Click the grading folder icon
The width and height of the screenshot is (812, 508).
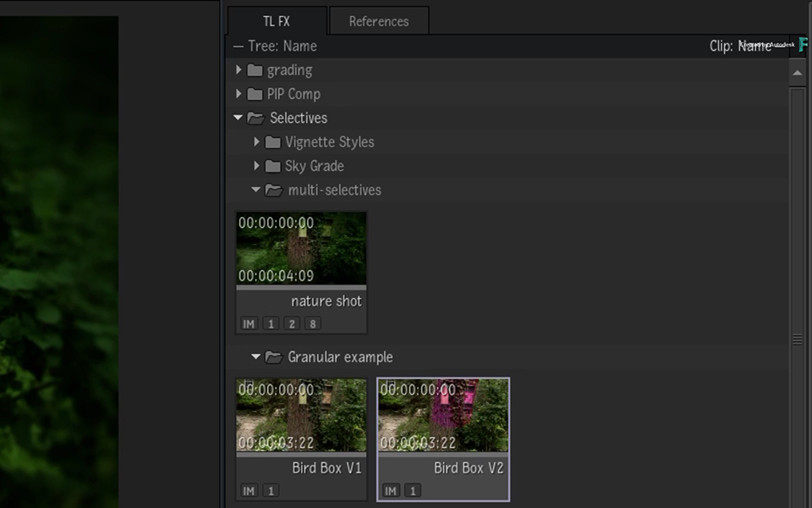(255, 70)
